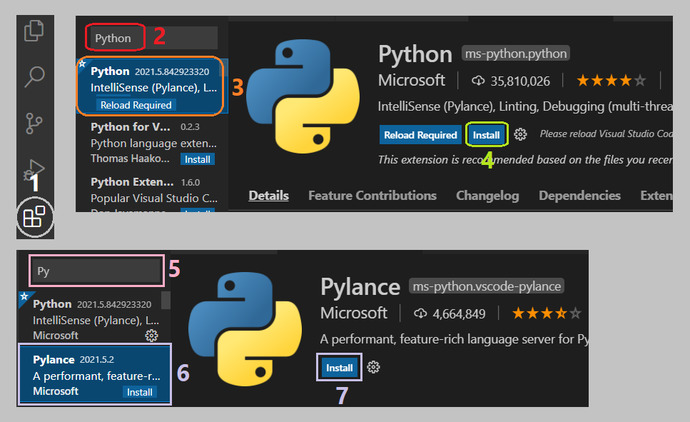
Task: Click the large Python logo in Python details
Action: coord(303,96)
